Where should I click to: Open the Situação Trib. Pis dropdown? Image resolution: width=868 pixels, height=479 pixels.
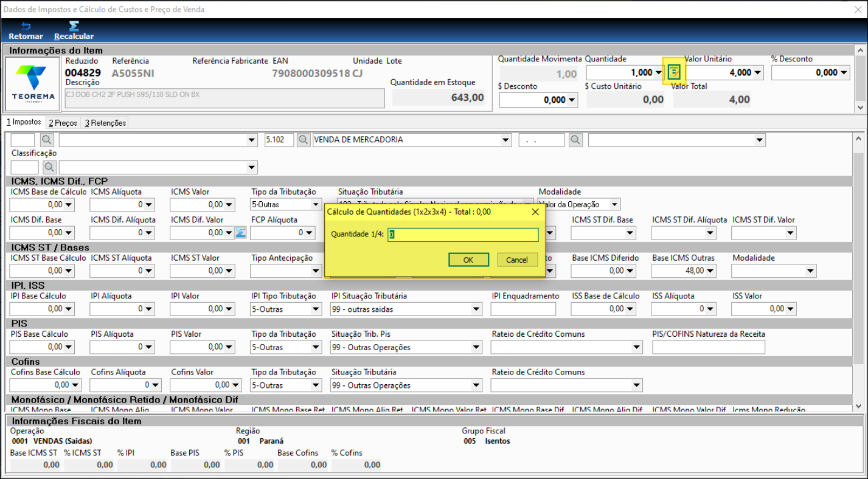click(476, 348)
